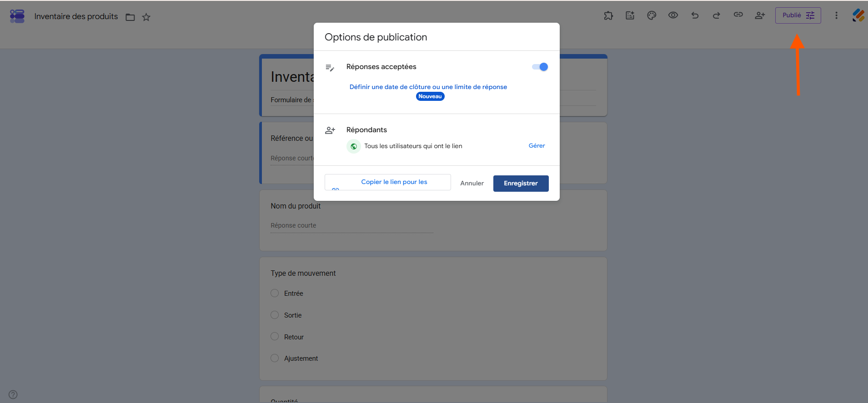Click Enregistrer to save publication options
868x403 pixels.
pyautogui.click(x=521, y=184)
